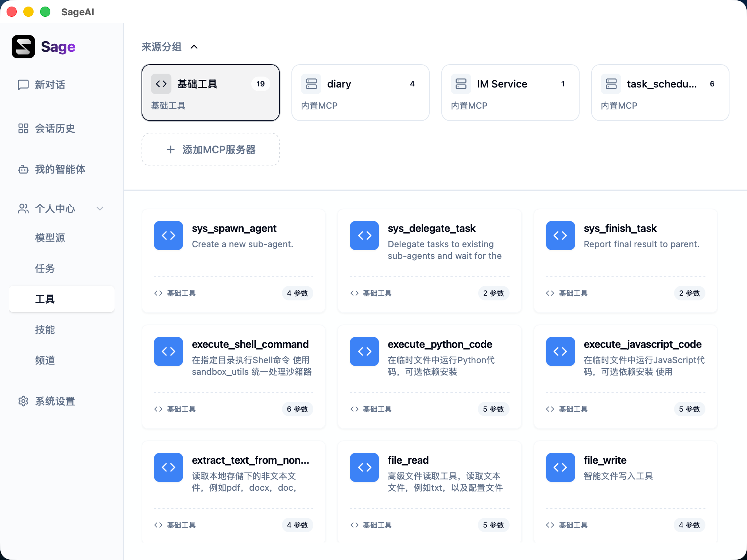Collapse the 来源分组 section chevron
This screenshot has width=747, height=560.
[x=194, y=47]
